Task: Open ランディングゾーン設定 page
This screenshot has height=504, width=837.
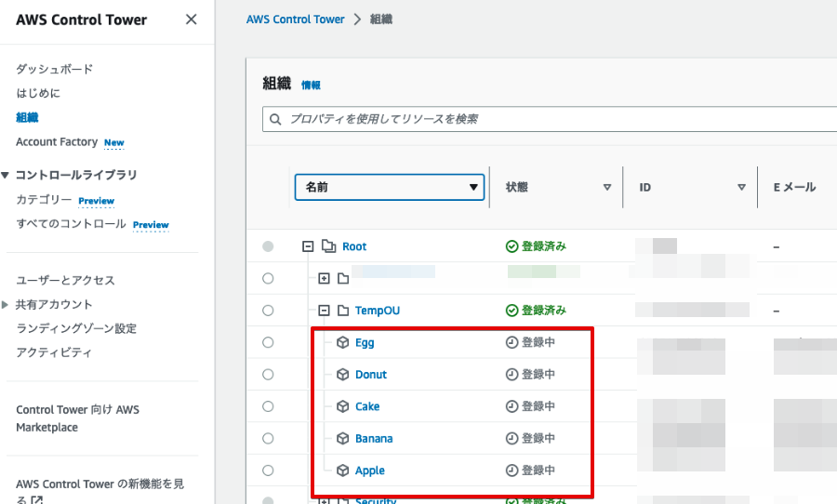Action: [76, 328]
